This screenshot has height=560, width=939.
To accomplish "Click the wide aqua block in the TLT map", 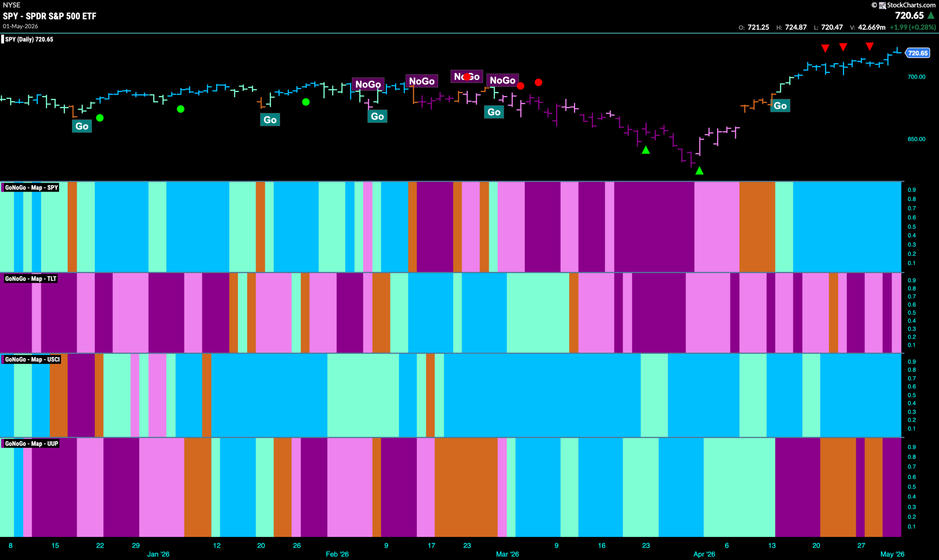I will click(538, 313).
